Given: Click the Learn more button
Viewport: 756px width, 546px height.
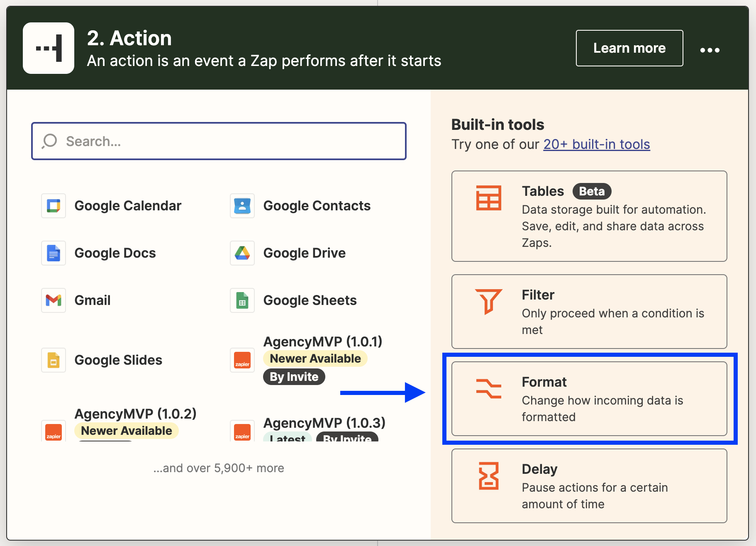Looking at the screenshot, I should click(629, 48).
